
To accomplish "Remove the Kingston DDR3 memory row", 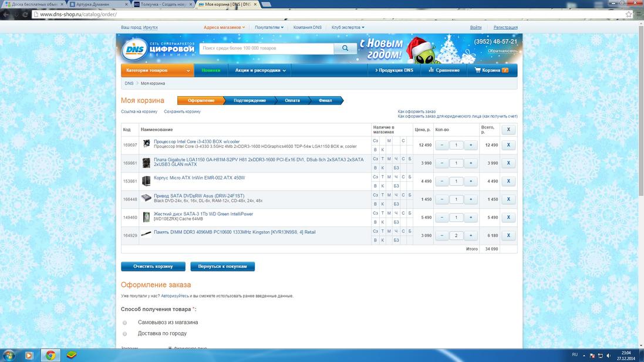I will click(x=508, y=235).
